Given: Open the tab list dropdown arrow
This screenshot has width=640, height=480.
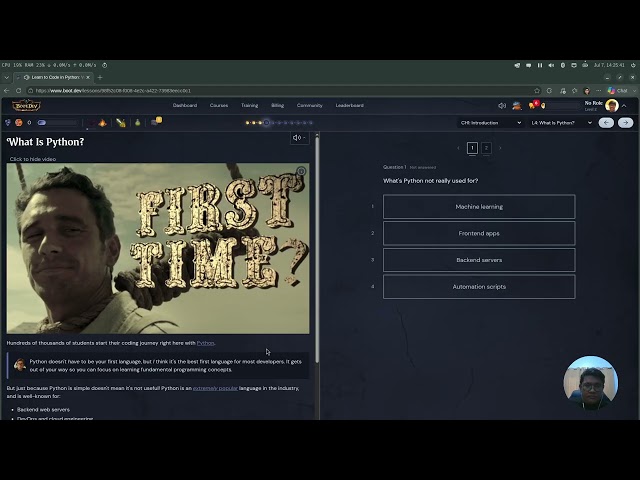Looking at the screenshot, I should [x=6, y=77].
